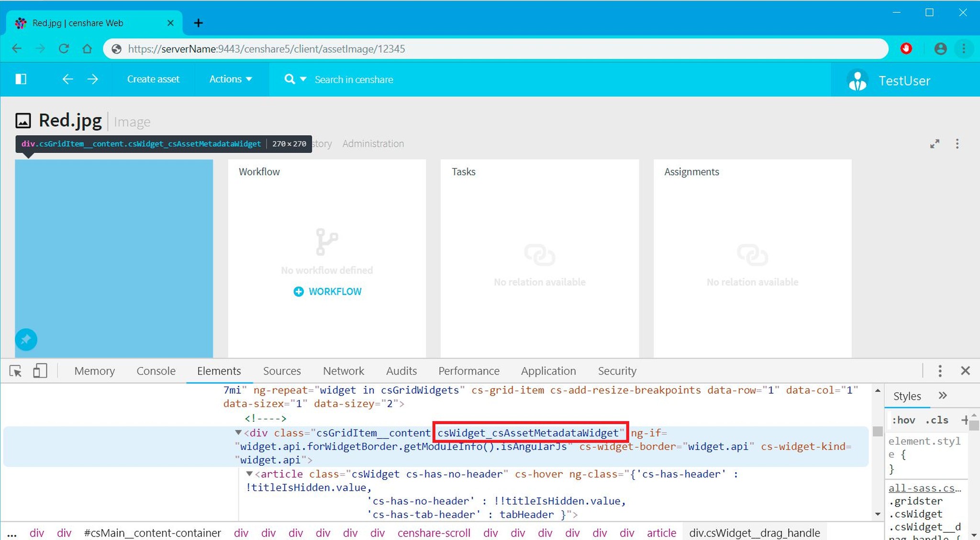Click the expand fullscreen arrows icon
980x540 pixels.
tap(935, 144)
